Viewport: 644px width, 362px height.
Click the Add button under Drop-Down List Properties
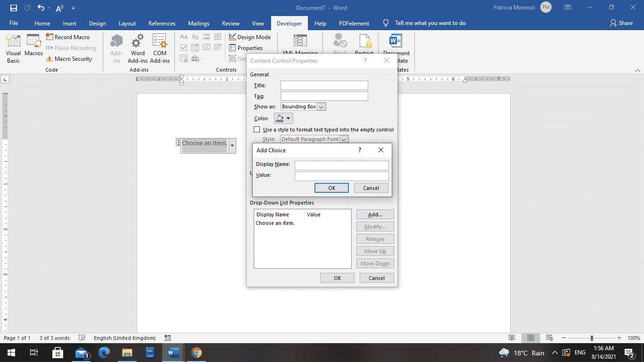click(375, 214)
